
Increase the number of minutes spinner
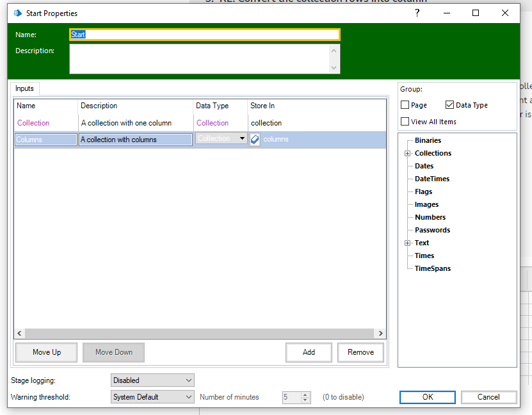click(x=305, y=395)
